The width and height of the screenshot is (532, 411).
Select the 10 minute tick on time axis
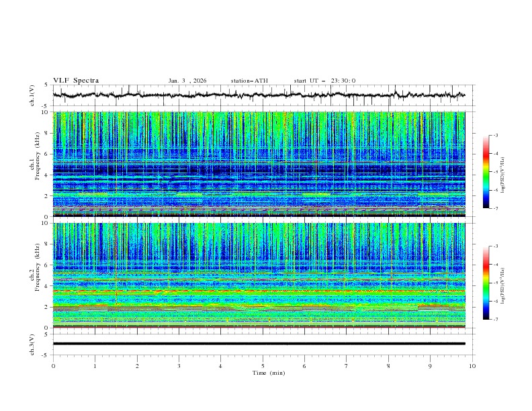(472, 365)
